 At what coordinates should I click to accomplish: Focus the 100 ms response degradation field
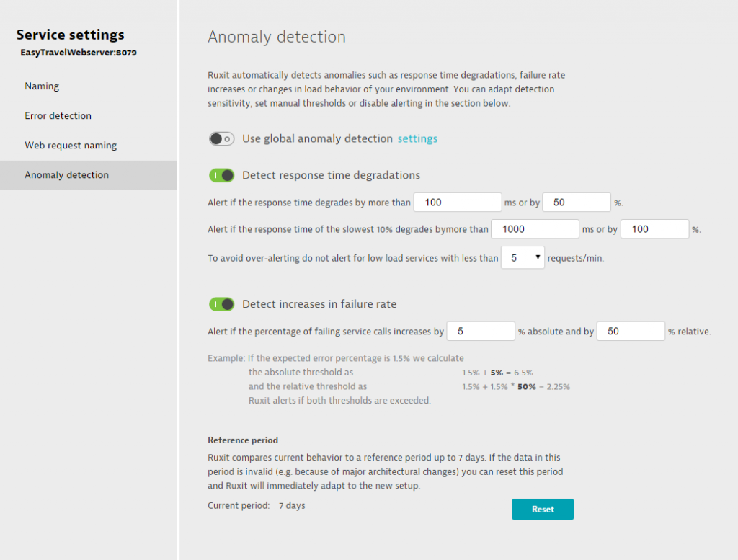(458, 203)
